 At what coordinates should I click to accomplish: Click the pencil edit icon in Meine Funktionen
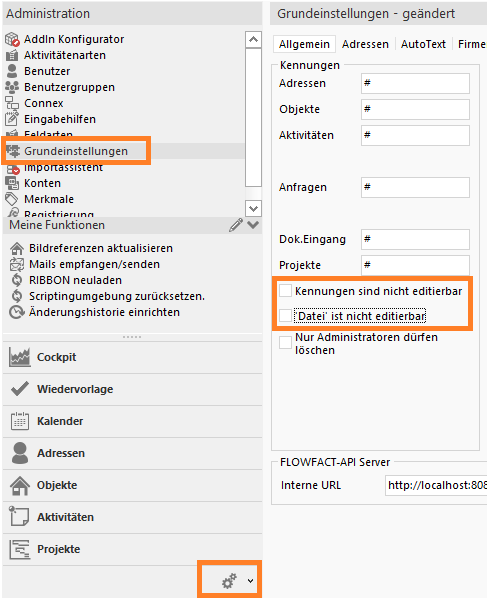[236, 225]
